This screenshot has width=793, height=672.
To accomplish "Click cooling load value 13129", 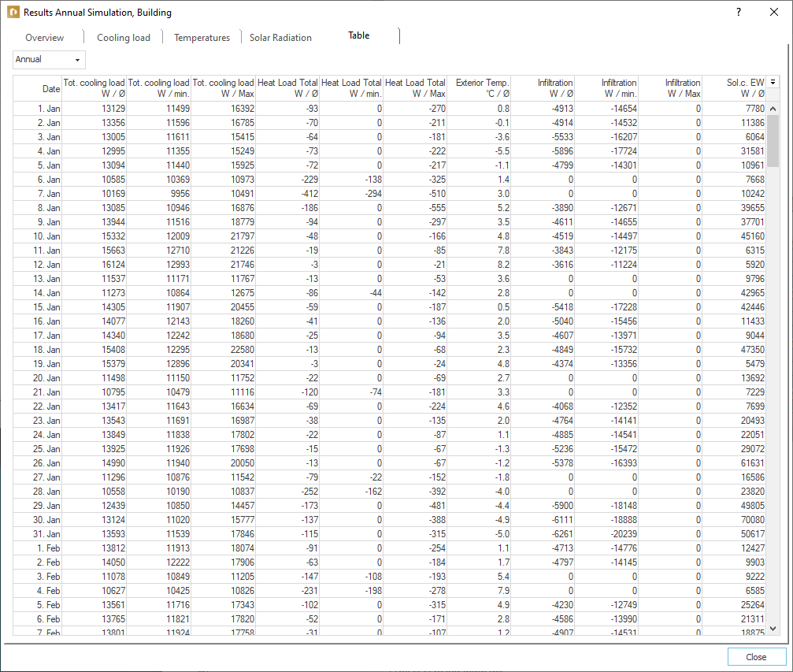I will pos(94,108).
